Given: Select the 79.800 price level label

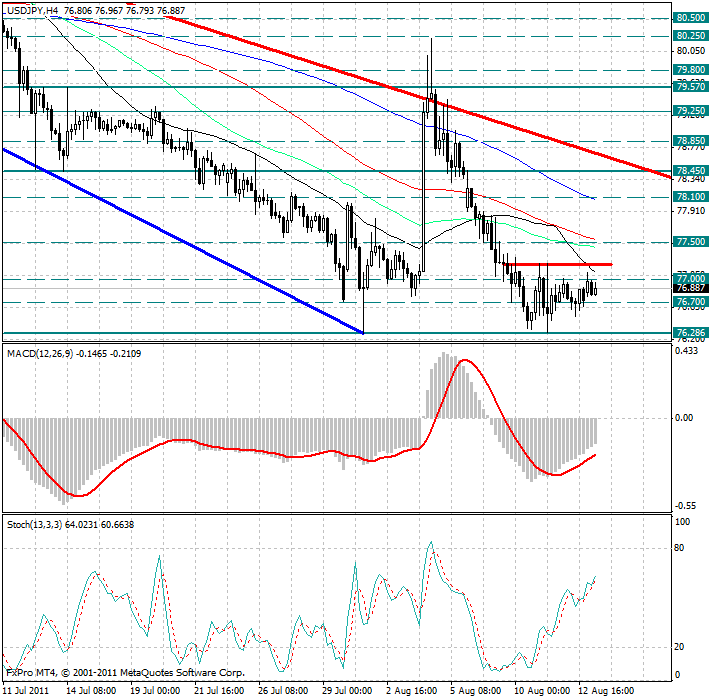Looking at the screenshot, I should click(x=690, y=70).
